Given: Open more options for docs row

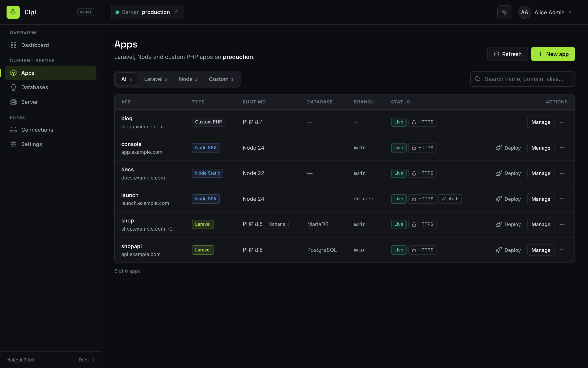Looking at the screenshot, I should (562, 173).
